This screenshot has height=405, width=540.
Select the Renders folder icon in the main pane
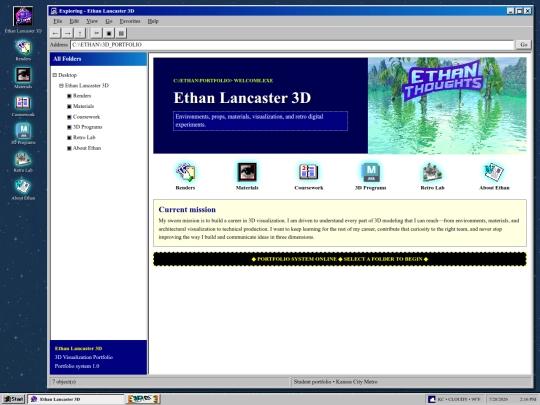point(185,172)
